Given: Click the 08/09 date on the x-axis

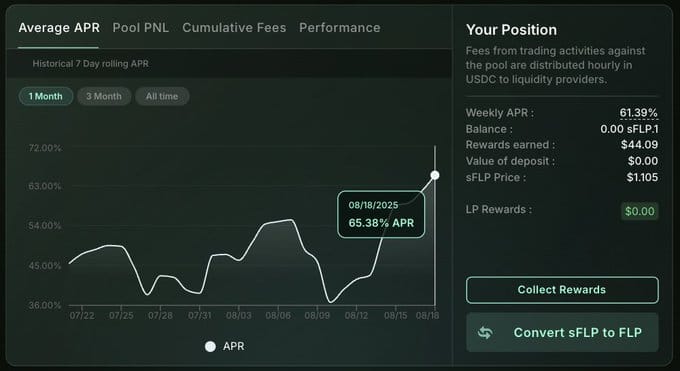Looking at the screenshot, I should point(317,315).
